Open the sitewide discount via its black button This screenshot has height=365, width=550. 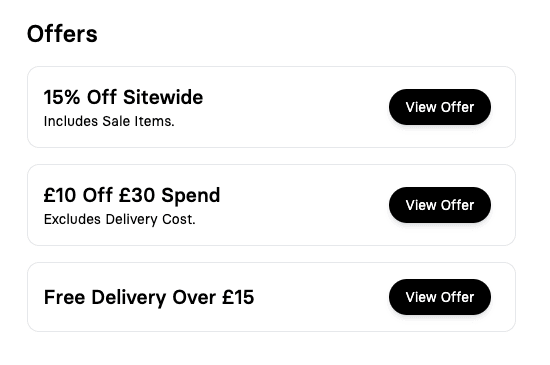[x=440, y=107]
